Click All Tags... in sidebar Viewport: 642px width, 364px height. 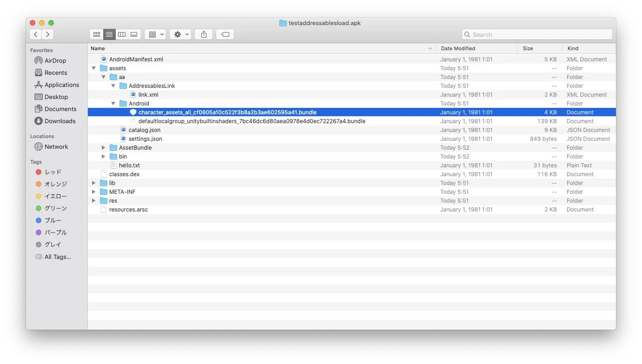point(58,257)
